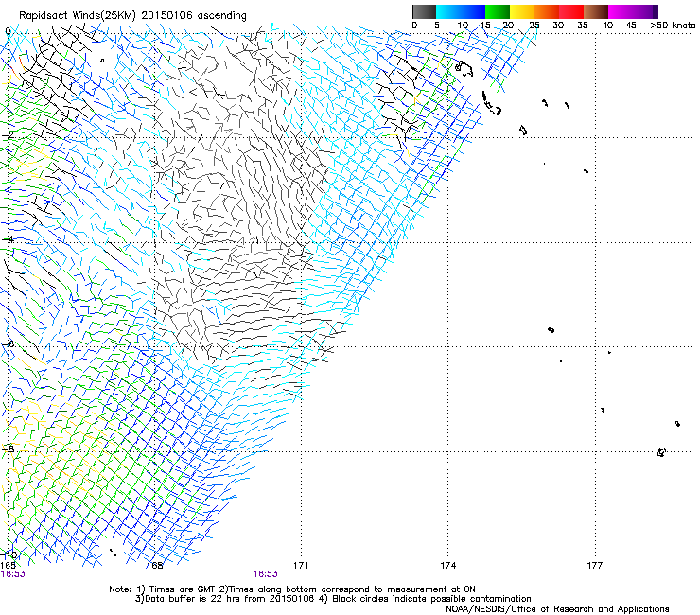Click the gray 0-5 knots color swatch
700x615 pixels.
coord(424,11)
